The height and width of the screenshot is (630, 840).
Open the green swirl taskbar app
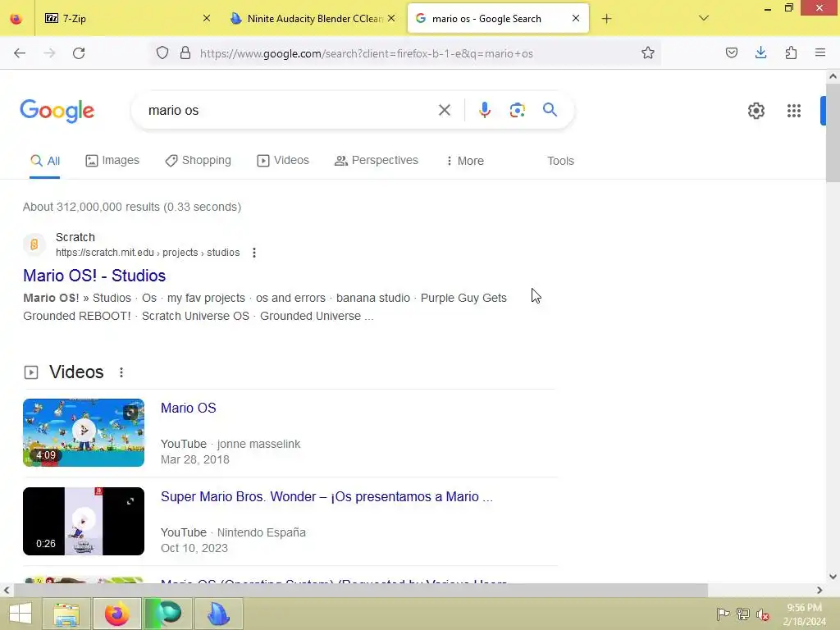coord(167,614)
